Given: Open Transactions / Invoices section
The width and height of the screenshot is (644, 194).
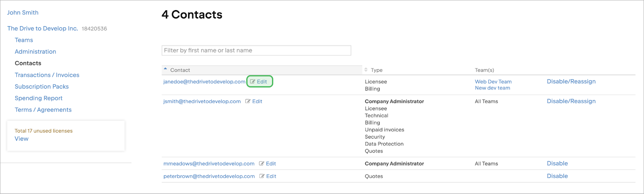Looking at the screenshot, I should pos(47,75).
